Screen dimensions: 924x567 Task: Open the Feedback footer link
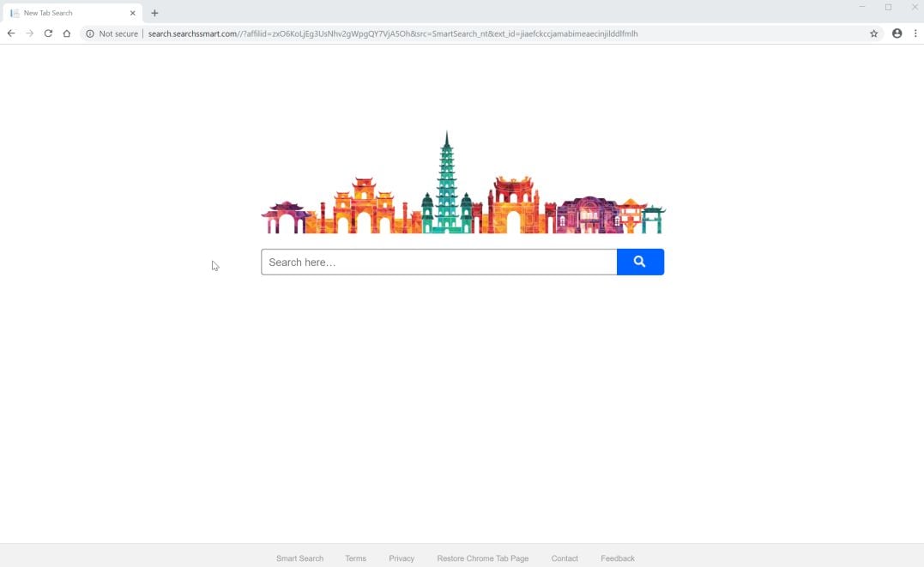(618, 558)
